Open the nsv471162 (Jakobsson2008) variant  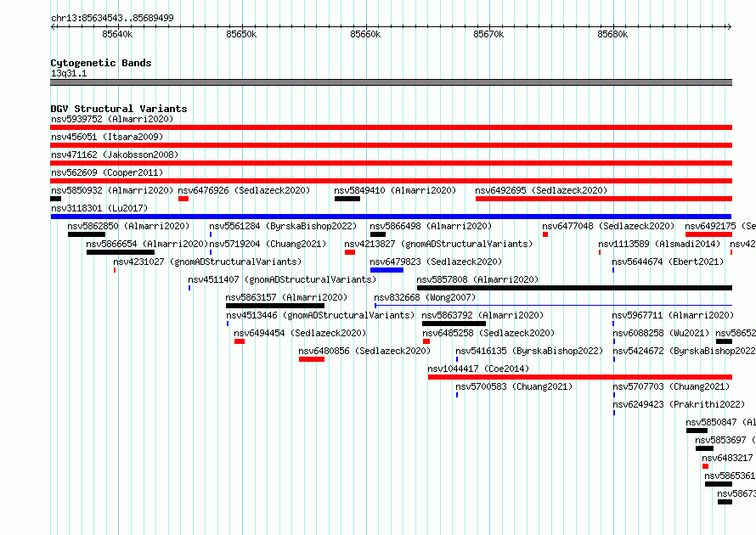point(115,155)
